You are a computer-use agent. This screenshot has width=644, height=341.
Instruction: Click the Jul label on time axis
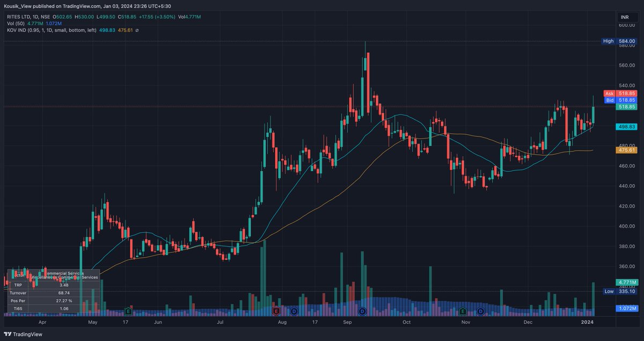click(x=221, y=322)
